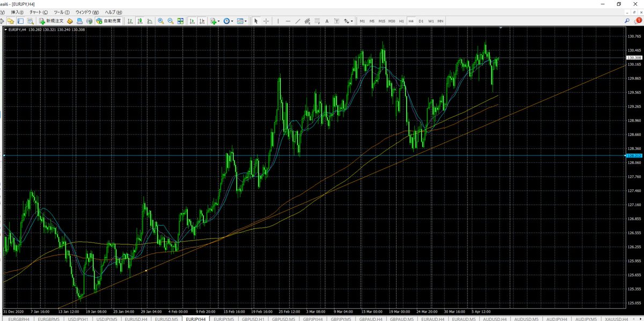Select the text label T tool
The height and width of the screenshot is (321, 644).
coord(337,21)
